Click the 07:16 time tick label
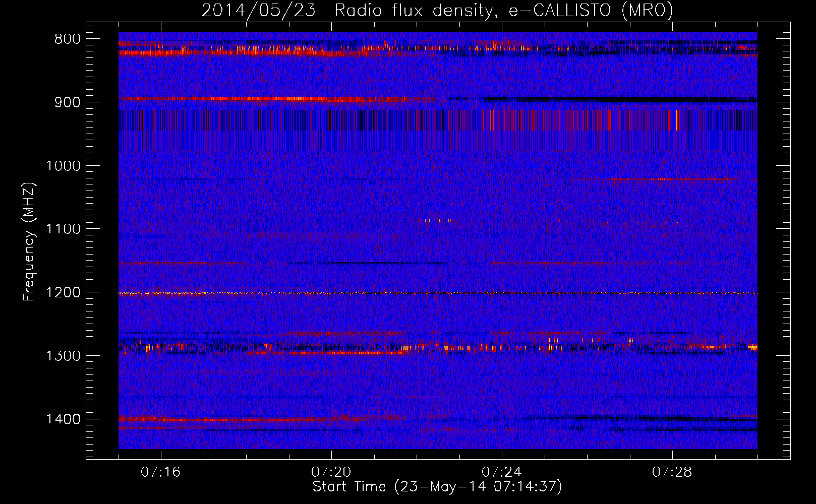This screenshot has height=504, width=816. [161, 472]
